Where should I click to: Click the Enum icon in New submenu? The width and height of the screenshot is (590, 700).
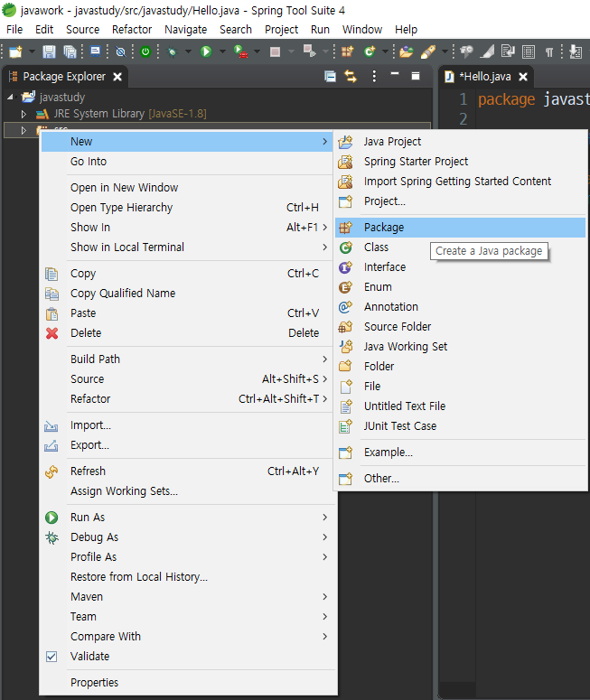346,287
